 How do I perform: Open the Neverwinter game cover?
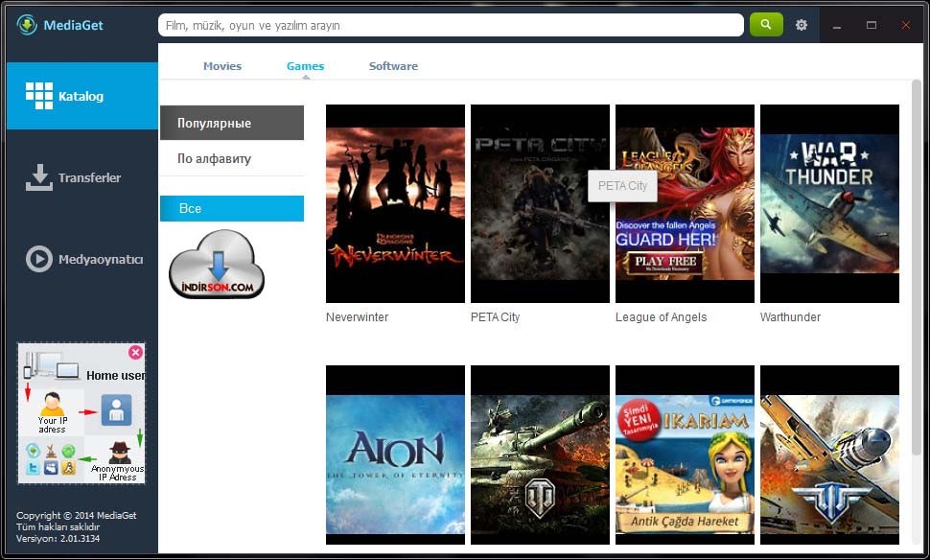(396, 203)
